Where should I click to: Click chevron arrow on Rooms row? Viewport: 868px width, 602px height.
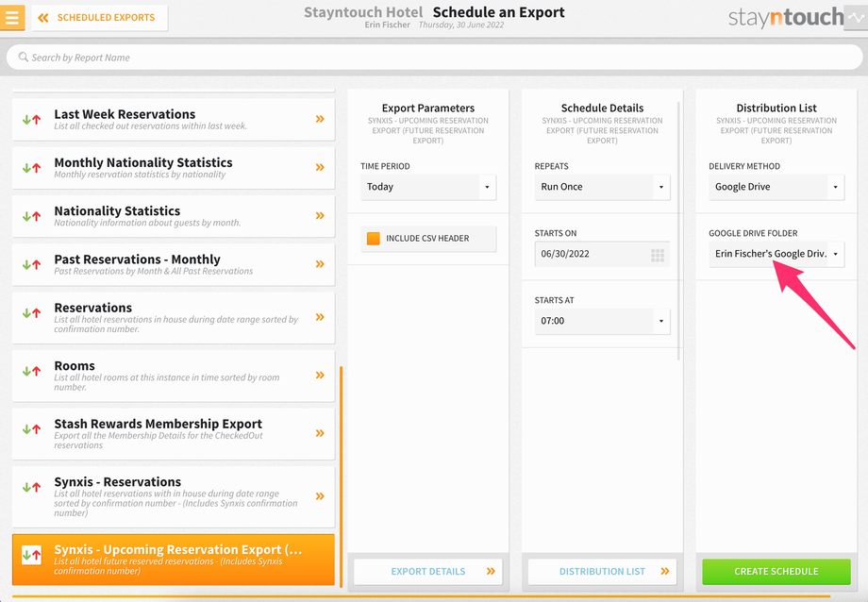point(320,376)
